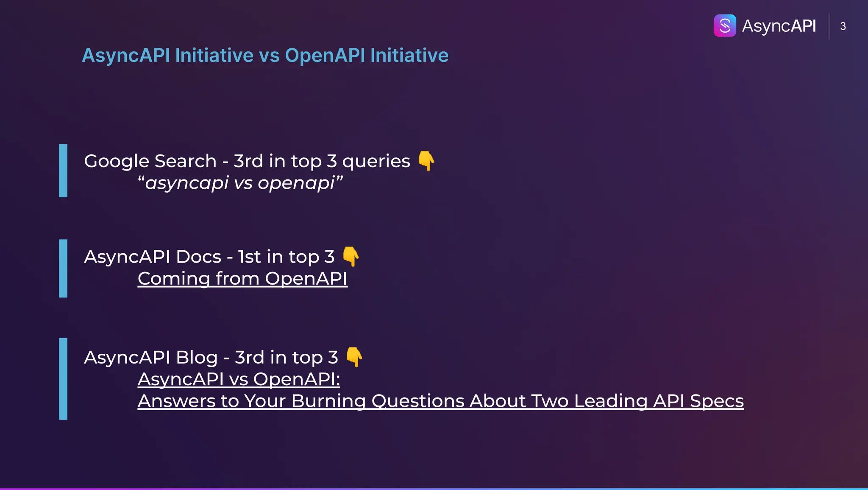
Task: Open the "Coming from OpenAPI" link
Action: (x=242, y=279)
